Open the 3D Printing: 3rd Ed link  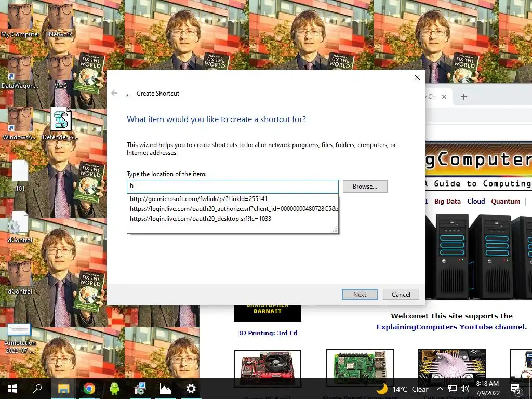(x=268, y=333)
